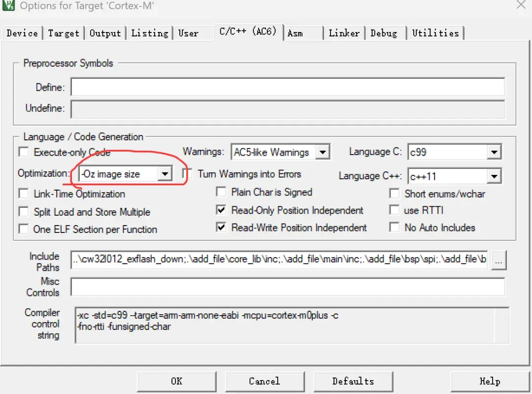Toggle Link-Time Optimization checkbox
The height and width of the screenshot is (394, 532).
24,194
